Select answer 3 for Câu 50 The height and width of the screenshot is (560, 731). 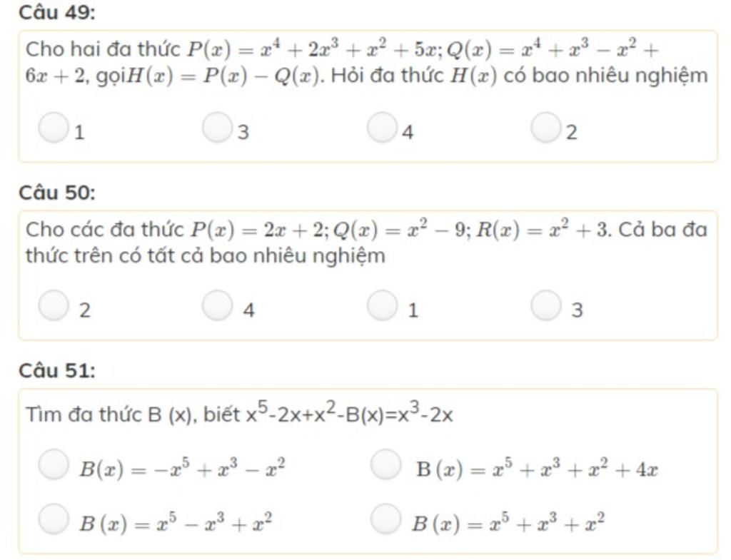(x=546, y=306)
